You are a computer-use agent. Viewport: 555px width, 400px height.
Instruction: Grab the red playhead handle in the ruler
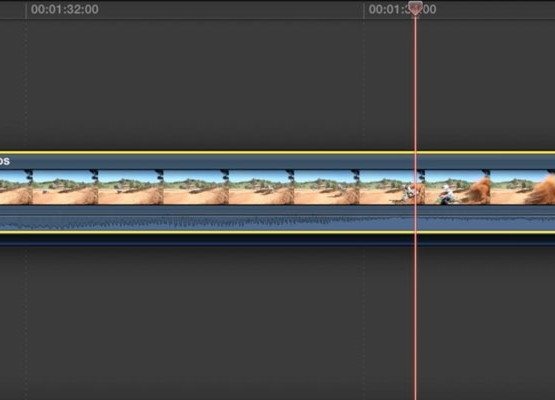[416, 7]
